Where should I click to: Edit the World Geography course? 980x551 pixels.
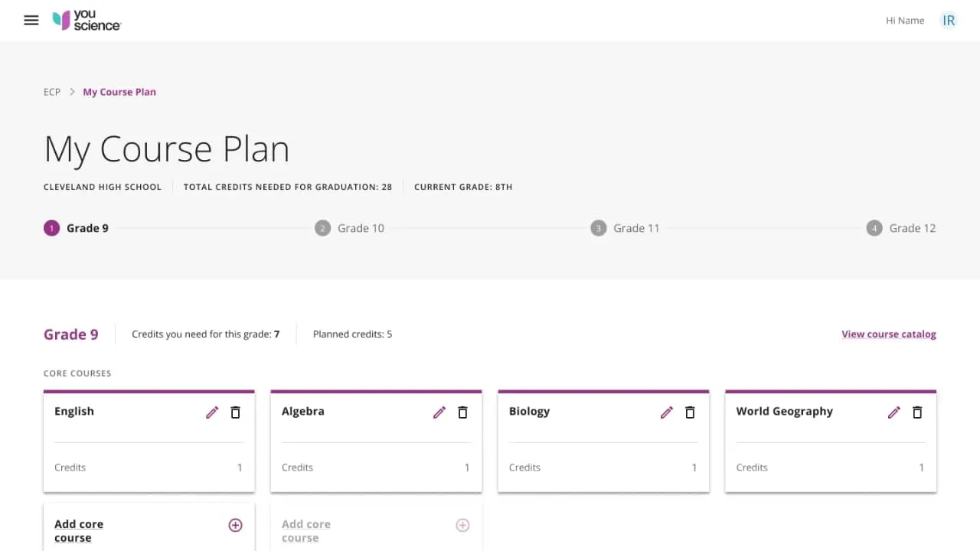893,412
